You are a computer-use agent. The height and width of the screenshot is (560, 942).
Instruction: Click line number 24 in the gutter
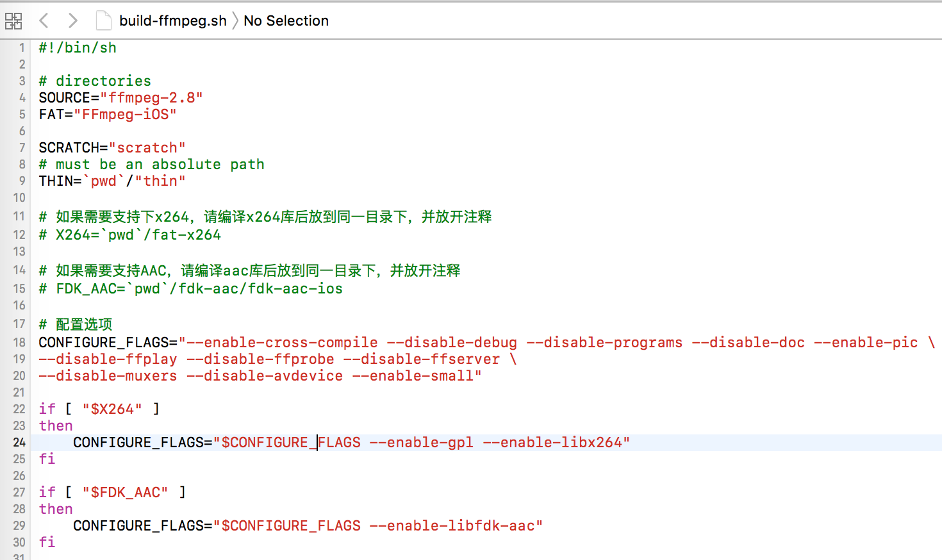click(x=19, y=443)
